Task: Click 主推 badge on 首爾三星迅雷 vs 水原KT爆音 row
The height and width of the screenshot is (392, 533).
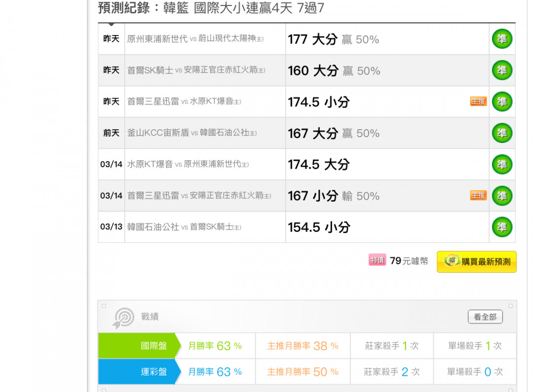Action: point(478,102)
